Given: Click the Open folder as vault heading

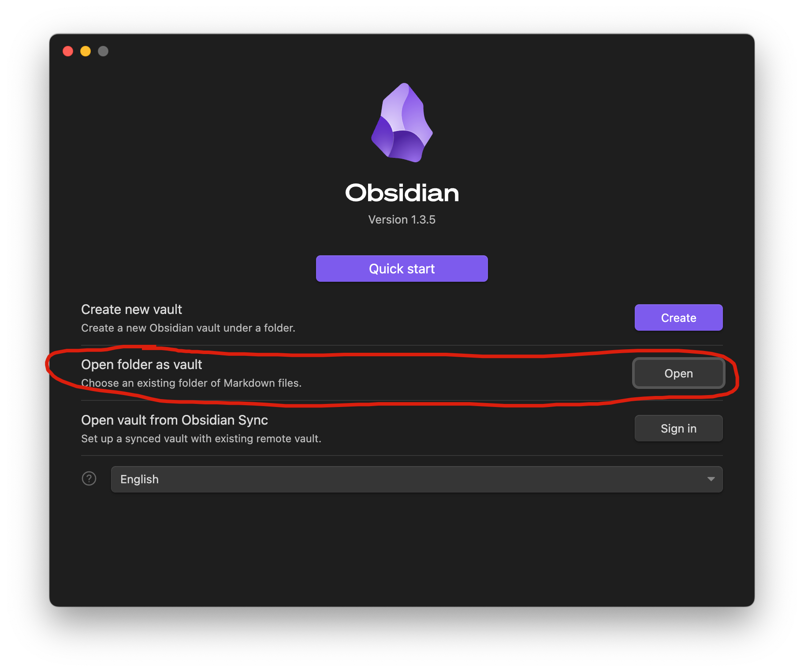Looking at the screenshot, I should tap(141, 365).
